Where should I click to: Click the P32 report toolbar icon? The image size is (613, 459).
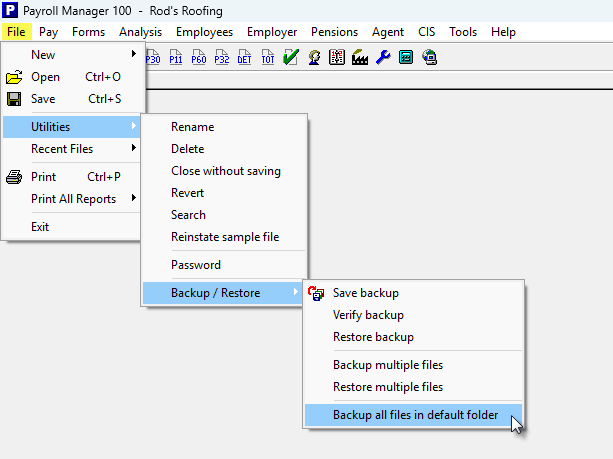[x=222, y=57]
